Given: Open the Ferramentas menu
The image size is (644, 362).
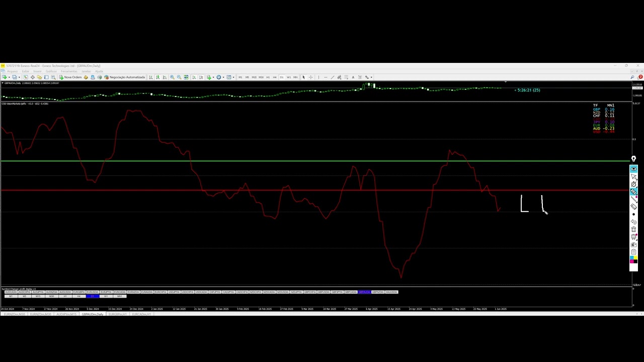Looking at the screenshot, I should pyautogui.click(x=69, y=71).
